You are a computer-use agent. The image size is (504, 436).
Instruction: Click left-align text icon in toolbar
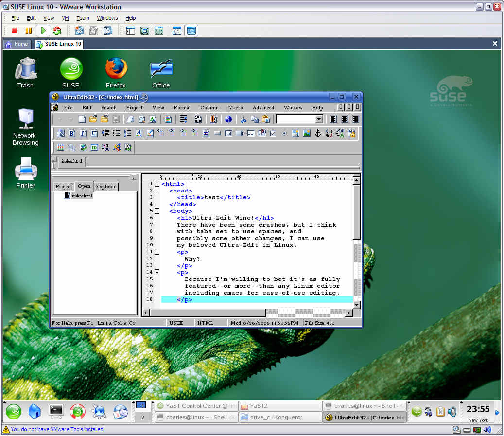333,119
